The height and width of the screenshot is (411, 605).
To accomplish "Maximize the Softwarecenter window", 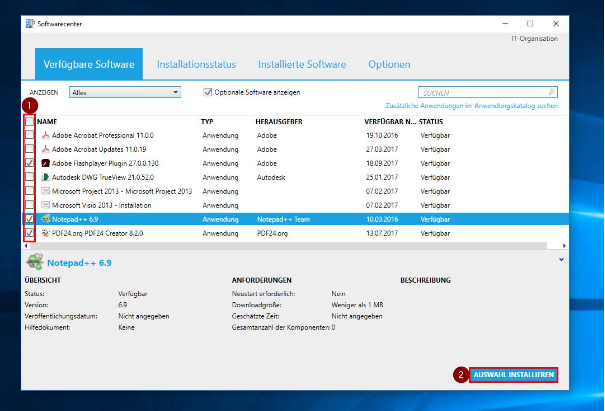I will pyautogui.click(x=530, y=24).
